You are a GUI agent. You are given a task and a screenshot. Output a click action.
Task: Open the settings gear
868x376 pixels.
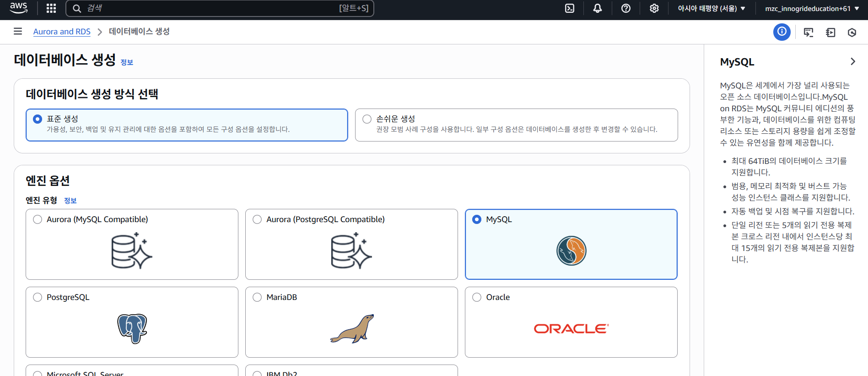click(654, 8)
